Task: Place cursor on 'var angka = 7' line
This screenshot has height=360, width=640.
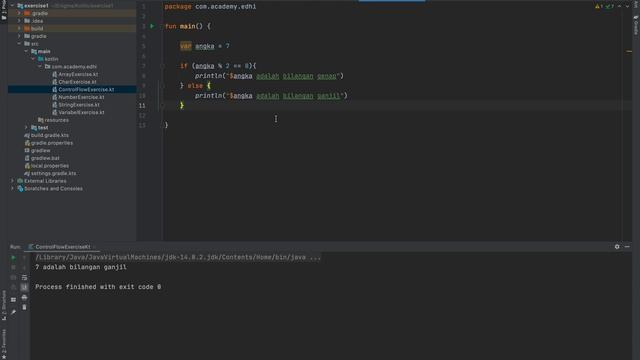Action: (204, 46)
